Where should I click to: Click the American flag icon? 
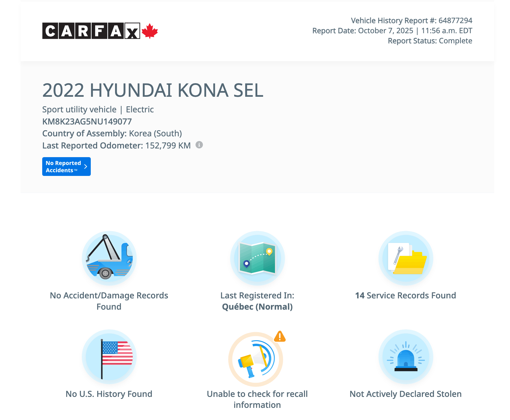coord(109,357)
